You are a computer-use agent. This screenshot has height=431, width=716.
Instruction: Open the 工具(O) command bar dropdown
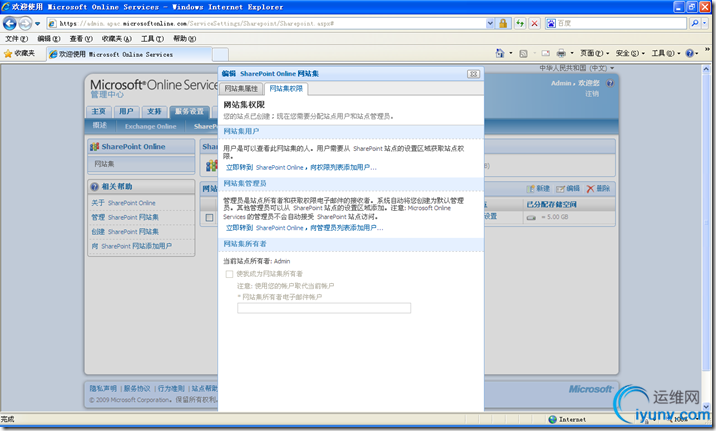point(666,53)
